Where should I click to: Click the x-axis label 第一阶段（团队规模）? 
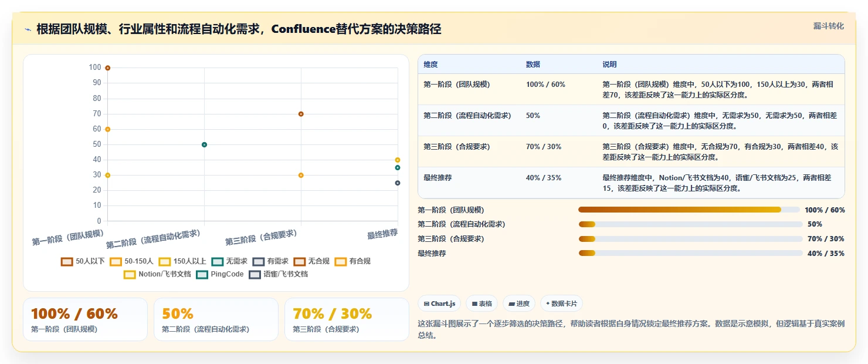[68, 238]
